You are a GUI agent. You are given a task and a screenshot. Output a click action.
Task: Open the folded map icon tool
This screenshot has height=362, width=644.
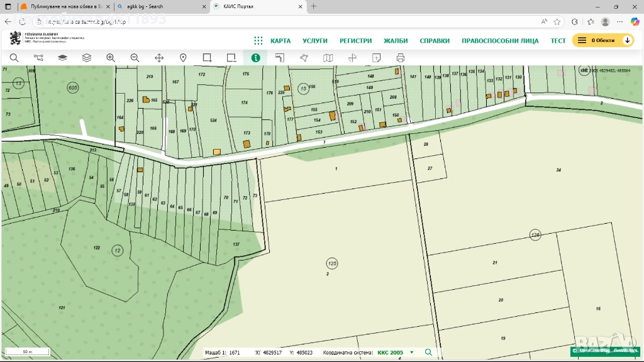point(328,58)
